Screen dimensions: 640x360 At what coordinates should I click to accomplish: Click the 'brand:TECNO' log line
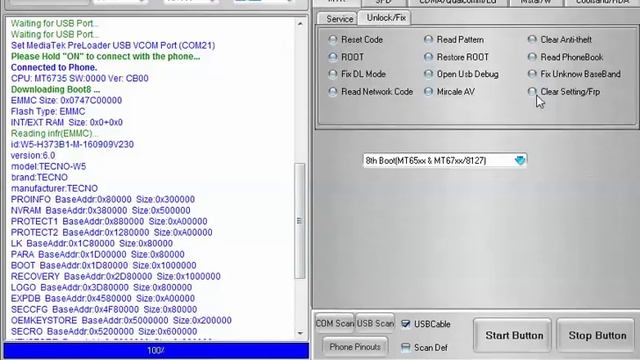tap(39, 178)
